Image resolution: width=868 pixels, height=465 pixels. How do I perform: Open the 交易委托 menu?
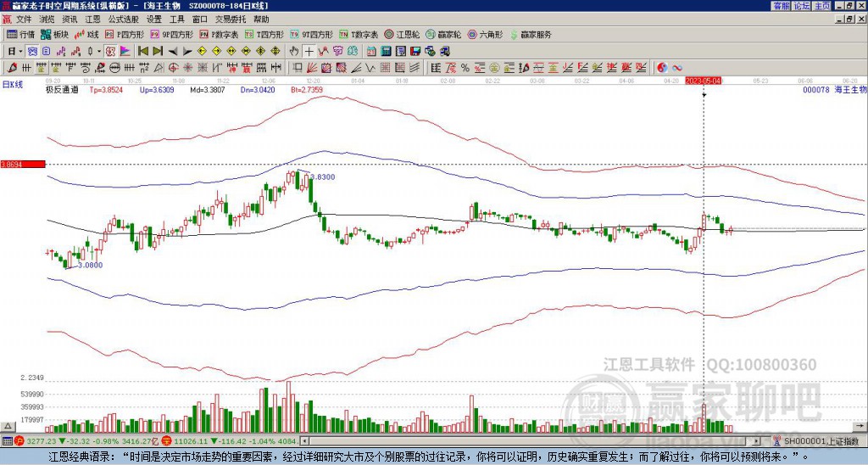(x=231, y=20)
